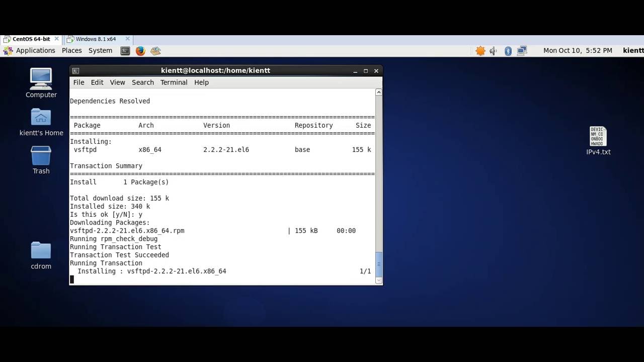644x362 pixels.
Task: Click the terminal title 'kientt@localhost:/home/kientt'
Action: click(215, 71)
